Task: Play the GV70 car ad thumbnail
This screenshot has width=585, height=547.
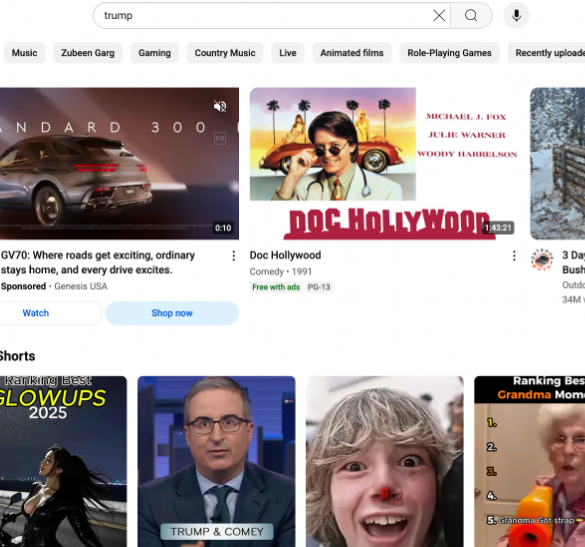Action: [x=119, y=163]
